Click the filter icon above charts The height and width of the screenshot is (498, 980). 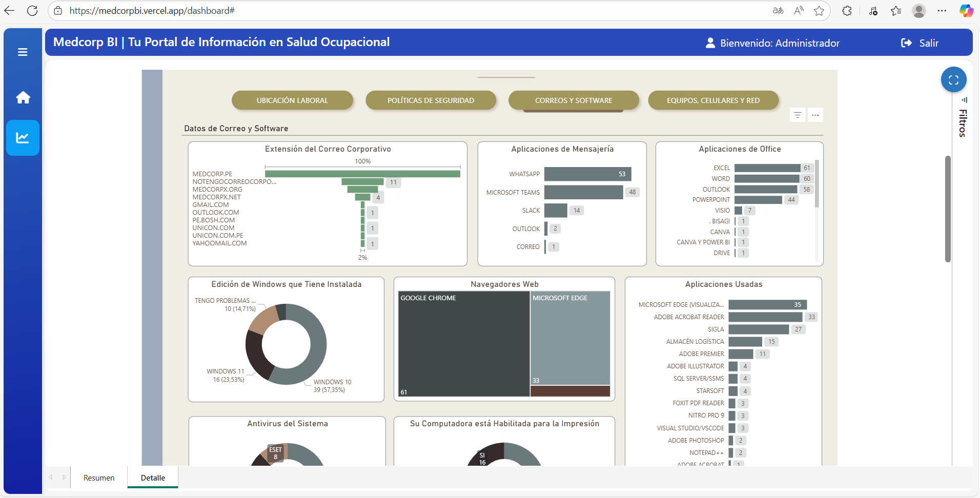[798, 115]
